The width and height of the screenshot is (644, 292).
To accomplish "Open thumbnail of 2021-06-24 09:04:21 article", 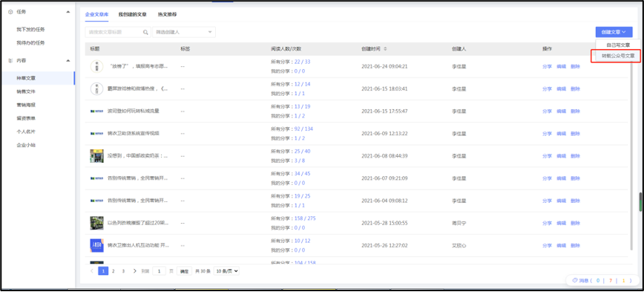I will pos(96,66).
